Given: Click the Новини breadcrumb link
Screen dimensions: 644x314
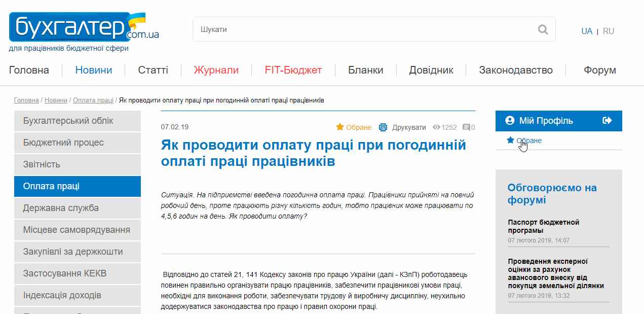Looking at the screenshot, I should pyautogui.click(x=56, y=100).
